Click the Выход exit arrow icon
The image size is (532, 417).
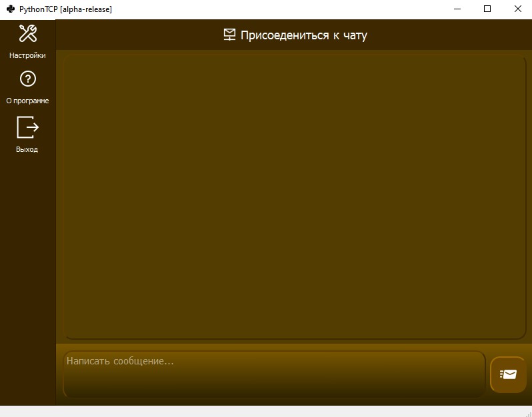[x=28, y=127]
